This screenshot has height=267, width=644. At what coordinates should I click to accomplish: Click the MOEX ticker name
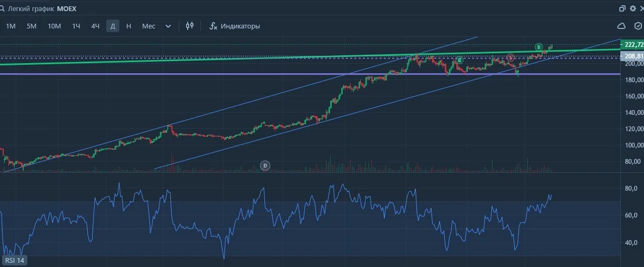point(67,9)
